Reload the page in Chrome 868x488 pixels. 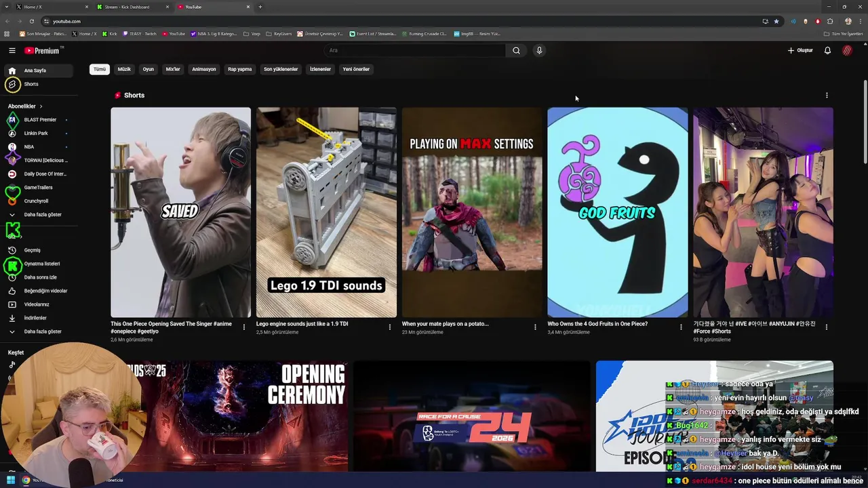pos(31,21)
